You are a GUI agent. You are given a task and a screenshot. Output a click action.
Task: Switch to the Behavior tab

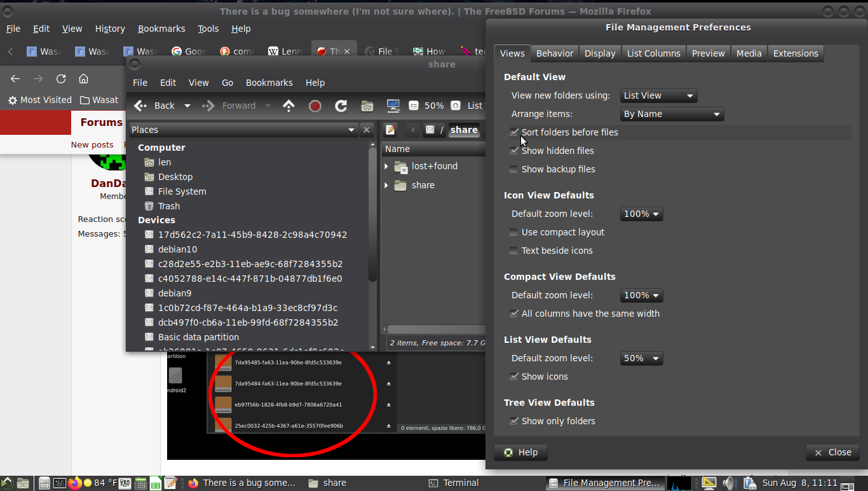(x=555, y=53)
